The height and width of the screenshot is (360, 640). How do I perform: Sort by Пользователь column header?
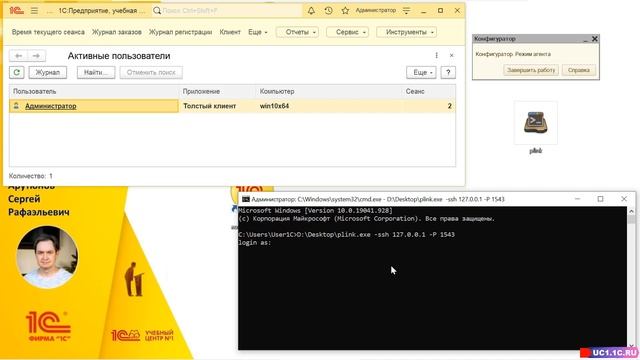click(94, 91)
